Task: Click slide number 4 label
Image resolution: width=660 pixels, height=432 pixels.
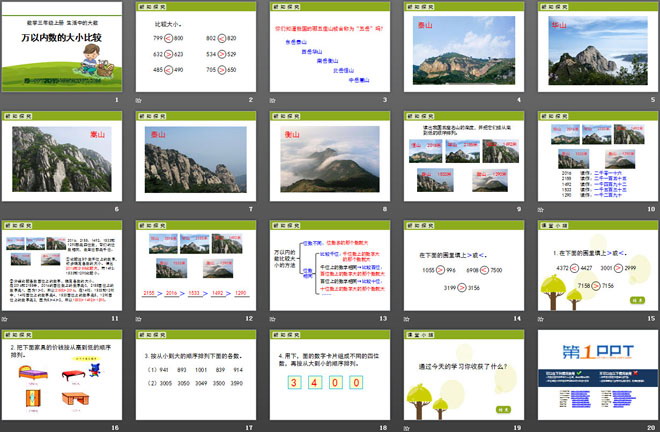Action: tap(519, 100)
